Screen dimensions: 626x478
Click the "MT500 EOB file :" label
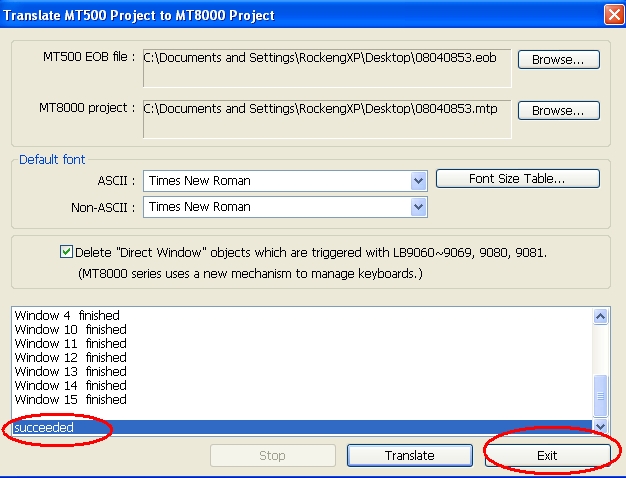pyautogui.click(x=89, y=57)
